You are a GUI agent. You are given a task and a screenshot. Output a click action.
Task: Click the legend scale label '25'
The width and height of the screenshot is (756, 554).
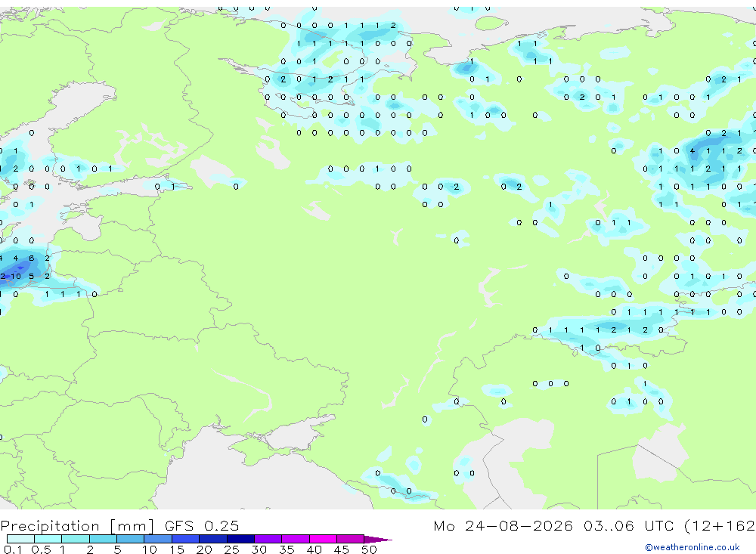231,549
